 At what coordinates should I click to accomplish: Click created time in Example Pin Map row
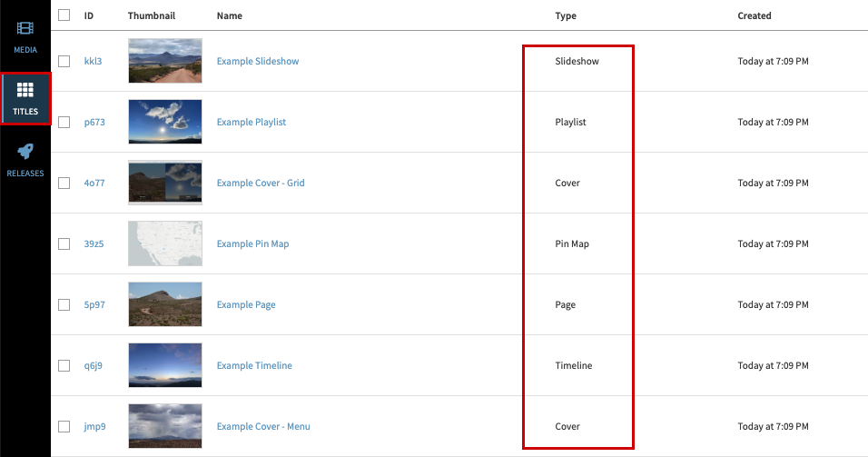point(773,243)
